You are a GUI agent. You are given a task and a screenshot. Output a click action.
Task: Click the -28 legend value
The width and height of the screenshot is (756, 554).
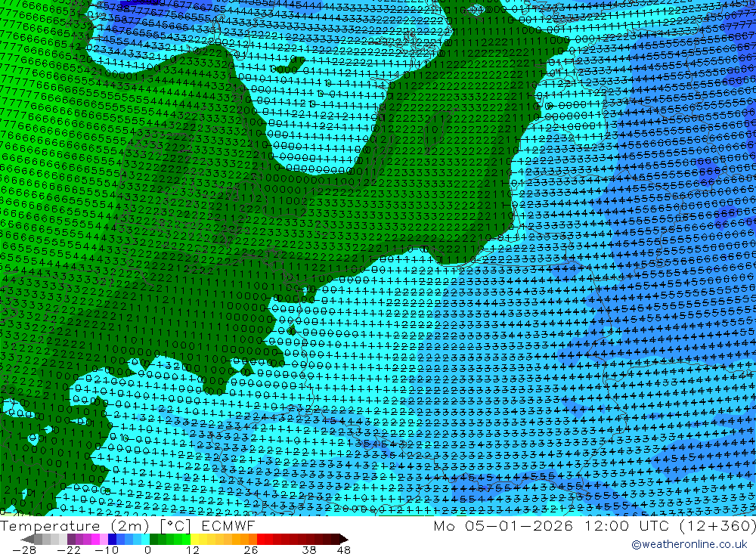(x=24, y=550)
